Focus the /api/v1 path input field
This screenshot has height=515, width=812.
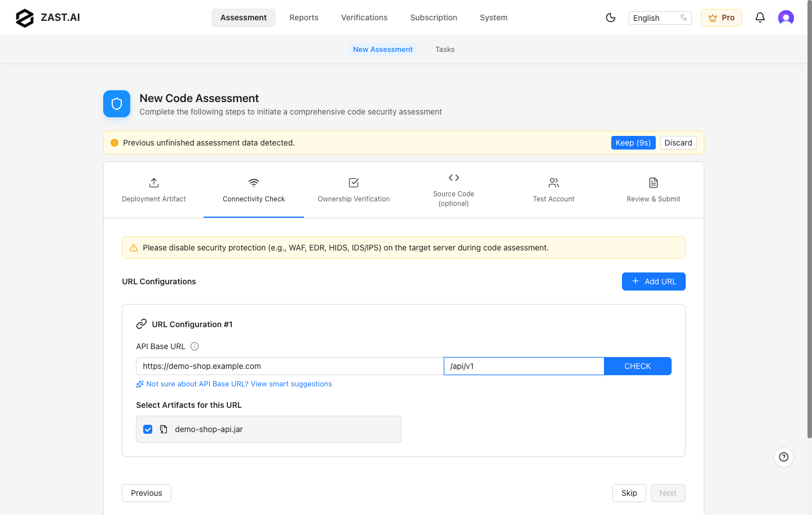click(524, 366)
